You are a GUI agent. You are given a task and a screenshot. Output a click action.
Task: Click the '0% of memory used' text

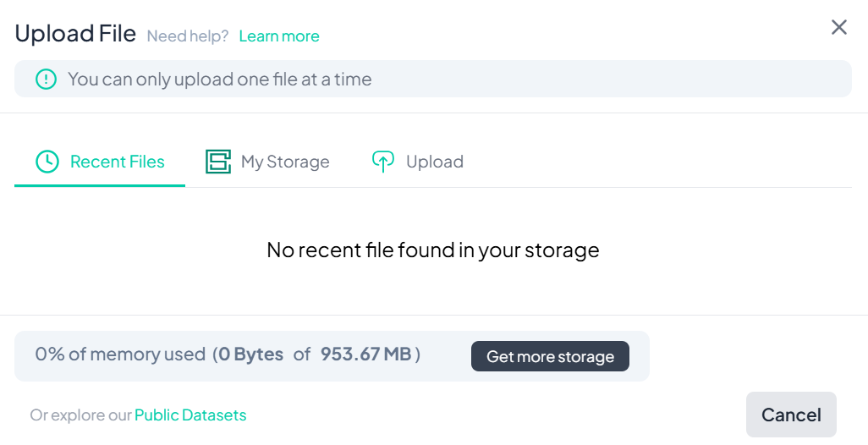(x=120, y=354)
